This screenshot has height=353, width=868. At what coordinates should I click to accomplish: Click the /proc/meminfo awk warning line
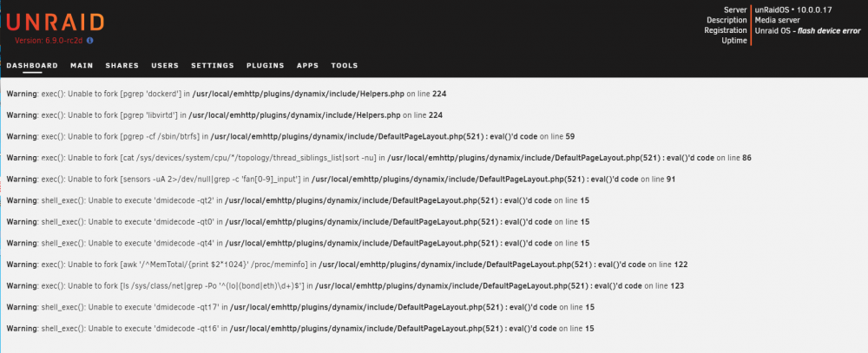(347, 265)
